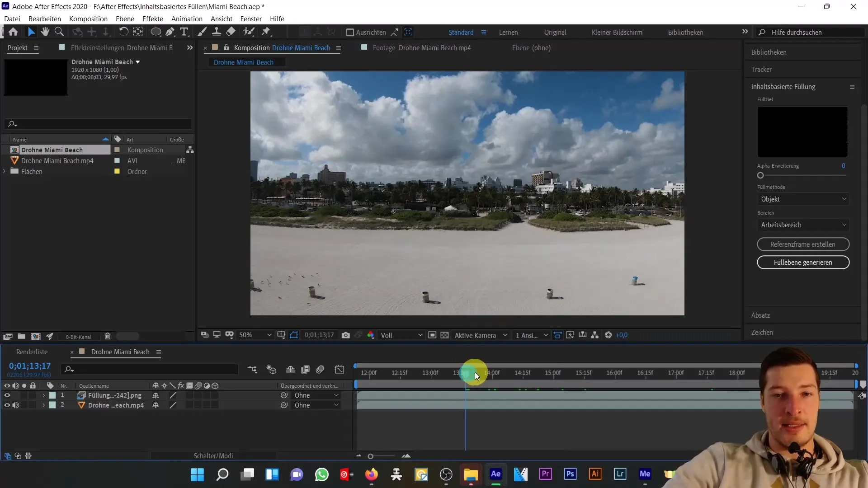The image size is (868, 488).
Task: Click the new composition icon in Project panel
Action: 36,337
